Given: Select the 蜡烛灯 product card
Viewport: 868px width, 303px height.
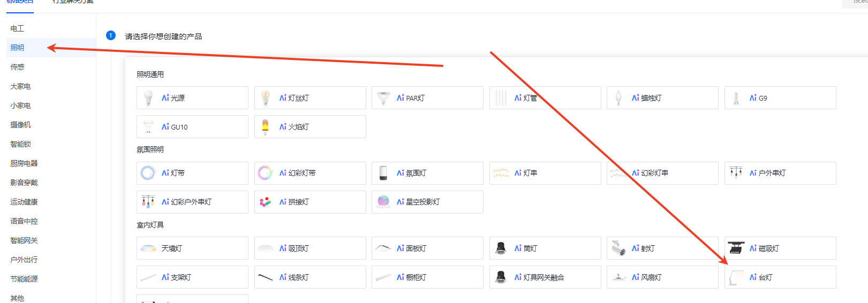Looking at the screenshot, I should point(662,98).
